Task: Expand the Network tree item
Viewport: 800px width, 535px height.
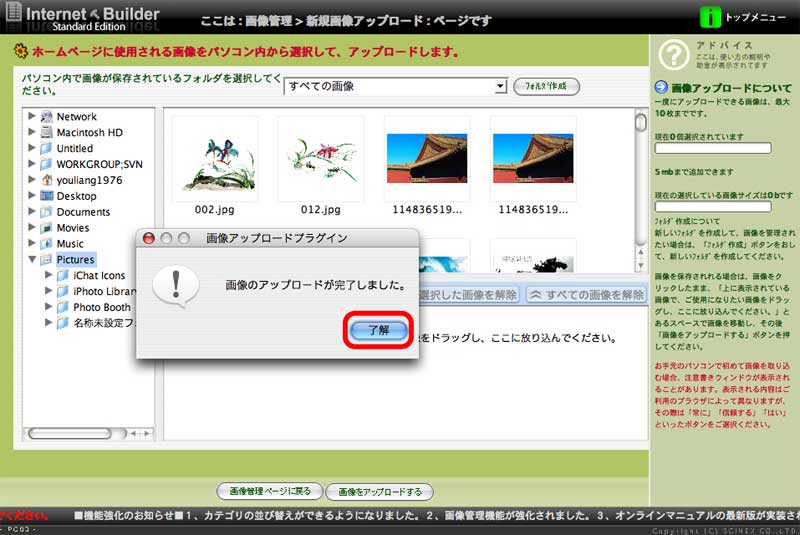Action: [x=32, y=116]
